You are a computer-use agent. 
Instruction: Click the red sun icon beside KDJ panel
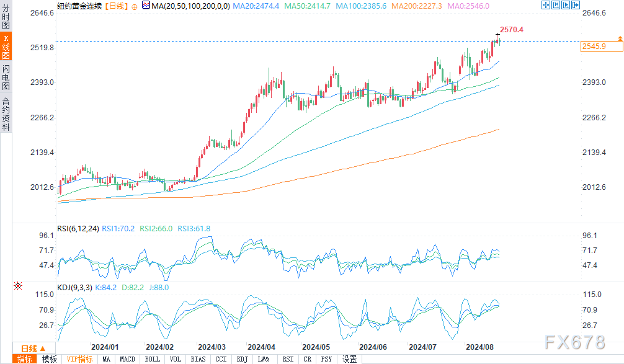click(18, 286)
